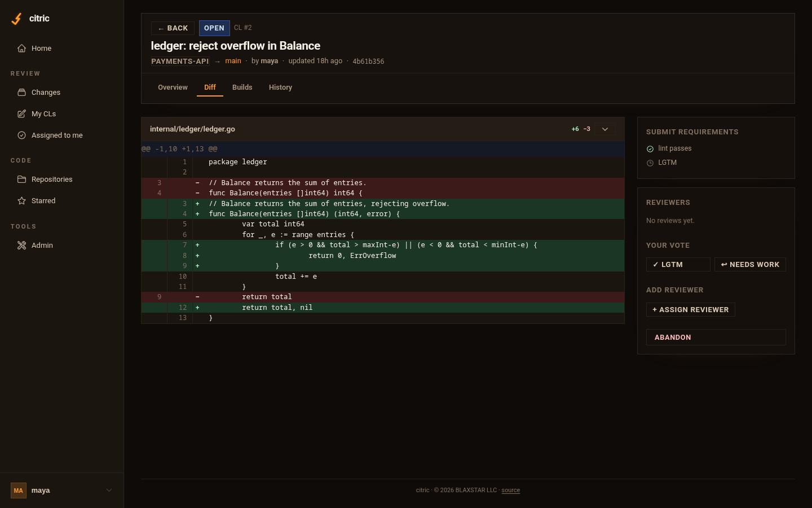Image resolution: width=812 pixels, height=508 pixels.
Task: Click the CL #2 label
Action: (x=243, y=28)
